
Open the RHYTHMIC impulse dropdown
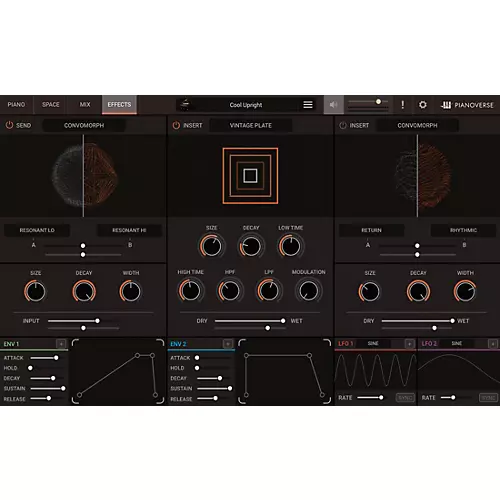tap(463, 230)
